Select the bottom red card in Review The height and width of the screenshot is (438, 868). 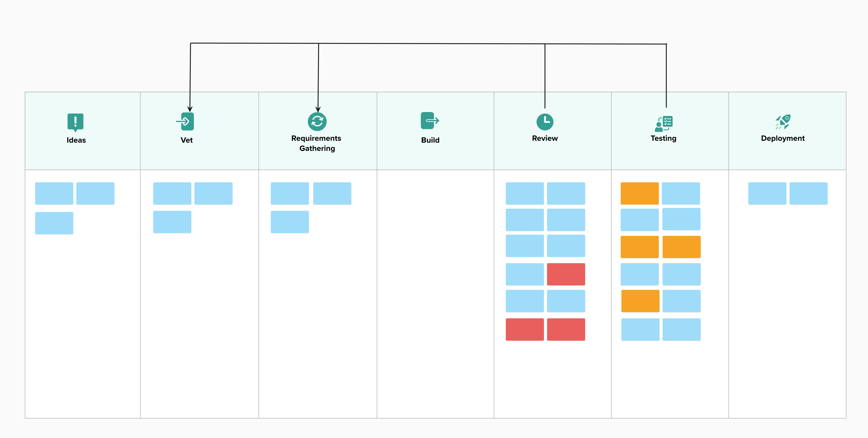point(525,329)
